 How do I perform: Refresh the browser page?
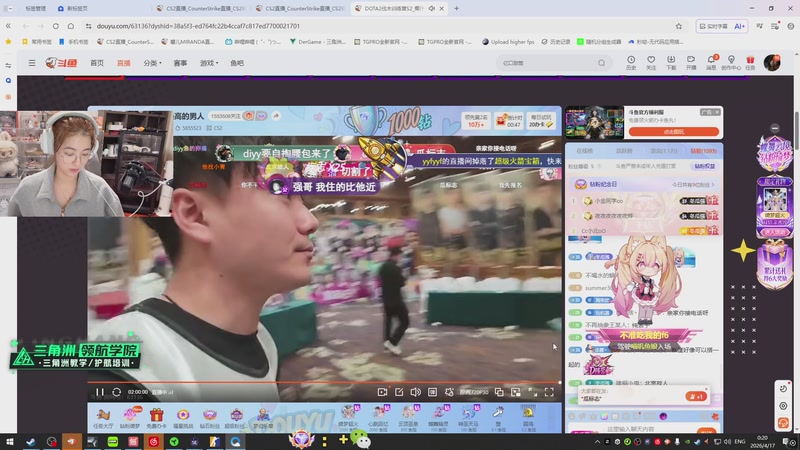pos(56,26)
